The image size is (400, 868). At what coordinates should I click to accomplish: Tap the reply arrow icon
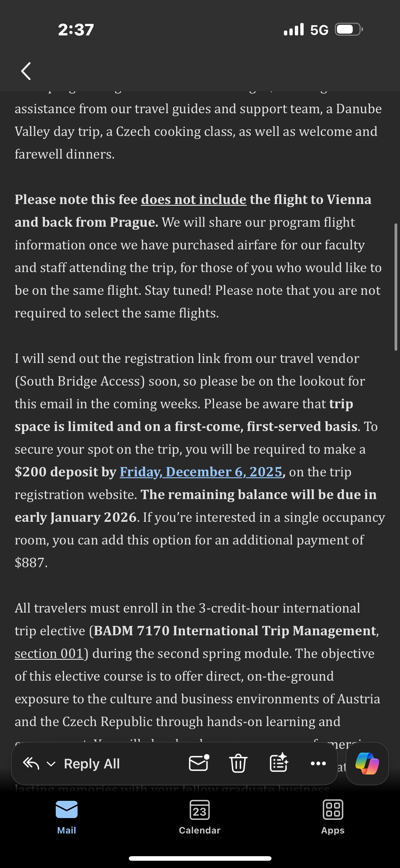pos(31,764)
